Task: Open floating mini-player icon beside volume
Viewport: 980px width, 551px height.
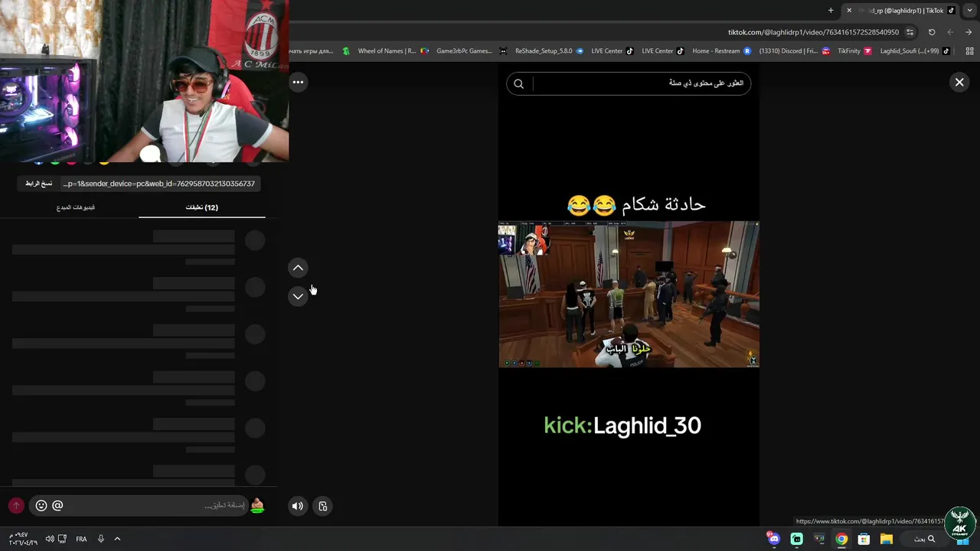Action: point(323,506)
